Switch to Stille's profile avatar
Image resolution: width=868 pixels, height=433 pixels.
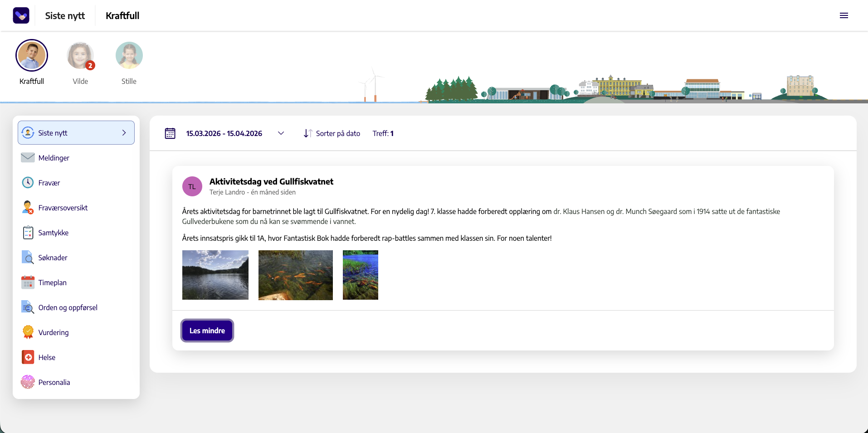tap(129, 55)
